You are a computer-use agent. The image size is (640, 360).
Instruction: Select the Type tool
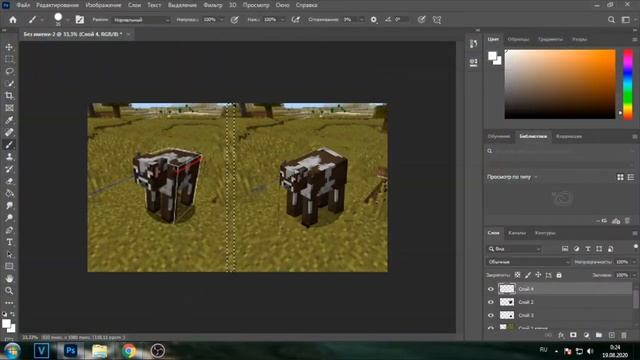click(x=9, y=242)
